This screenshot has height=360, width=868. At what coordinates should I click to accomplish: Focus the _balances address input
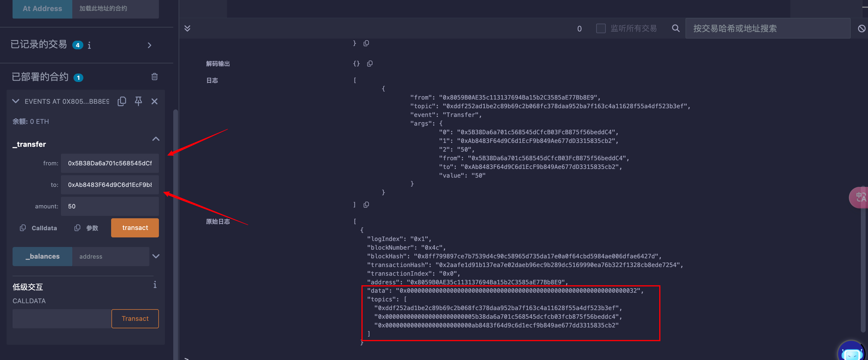(111, 257)
